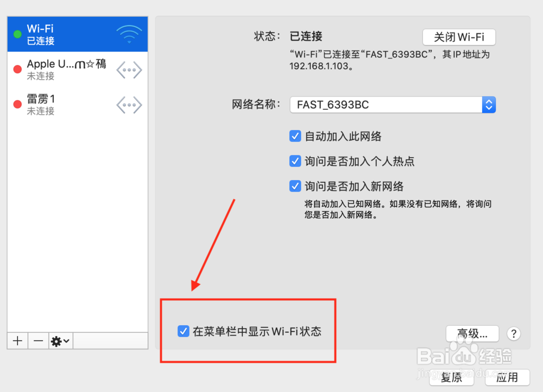Click the 关闭 Wi-Fi button

click(x=459, y=37)
